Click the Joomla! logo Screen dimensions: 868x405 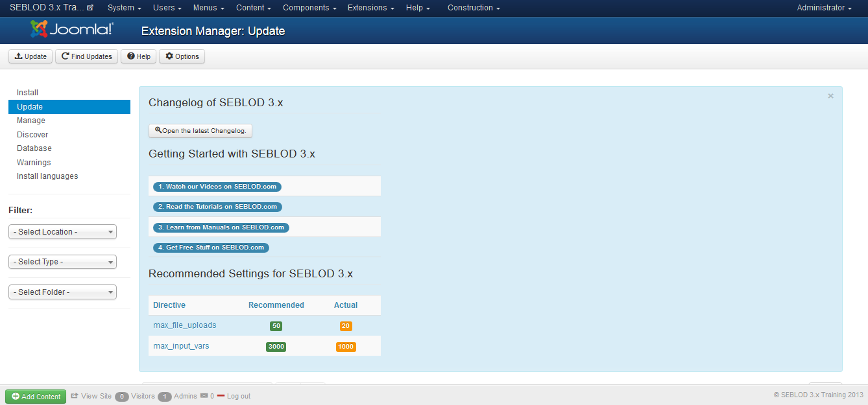point(72,30)
